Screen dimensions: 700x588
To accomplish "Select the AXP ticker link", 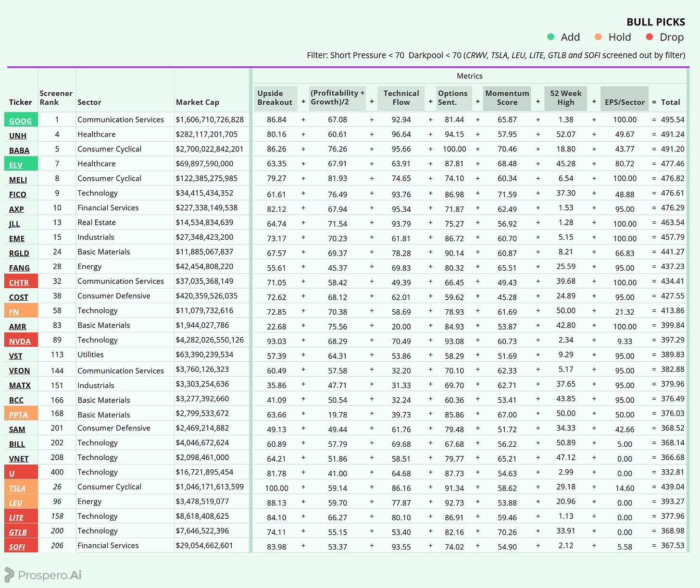I will click(x=16, y=209).
